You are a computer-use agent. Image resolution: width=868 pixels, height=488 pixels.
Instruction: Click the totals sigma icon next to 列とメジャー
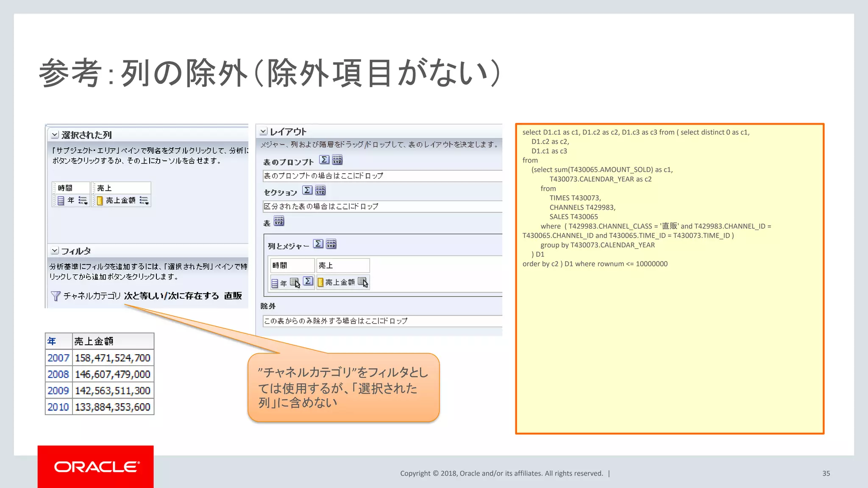click(318, 244)
